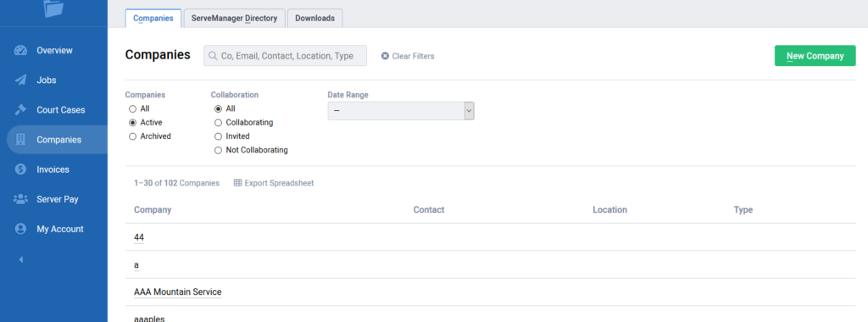Open the Downloads tab
This screenshot has height=322, width=868.
pos(315,19)
